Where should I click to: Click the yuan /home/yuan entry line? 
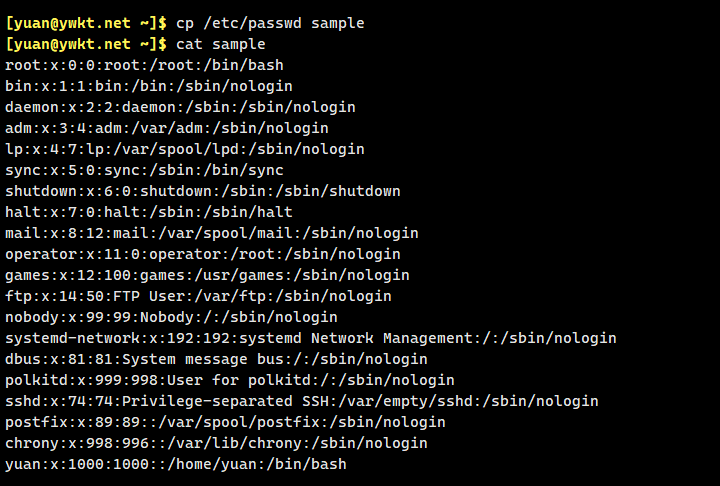(175, 464)
